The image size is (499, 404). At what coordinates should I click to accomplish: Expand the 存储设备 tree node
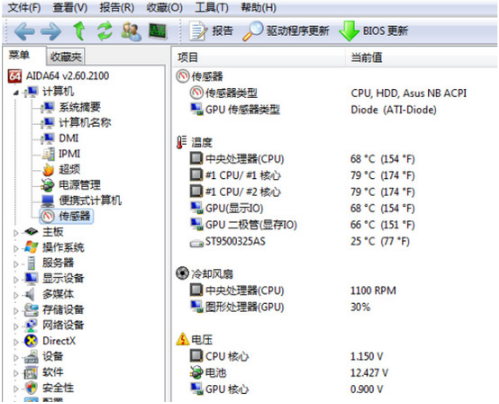coord(15,311)
